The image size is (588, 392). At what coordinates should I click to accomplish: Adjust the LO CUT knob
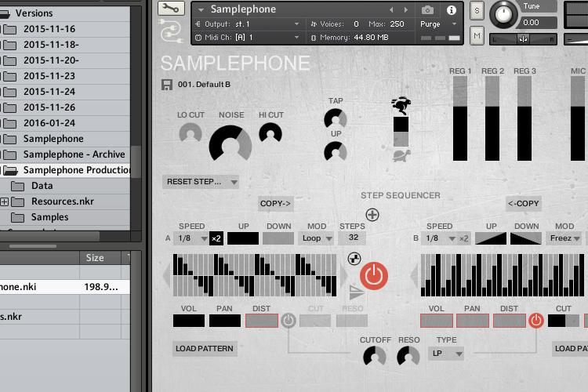(191, 132)
